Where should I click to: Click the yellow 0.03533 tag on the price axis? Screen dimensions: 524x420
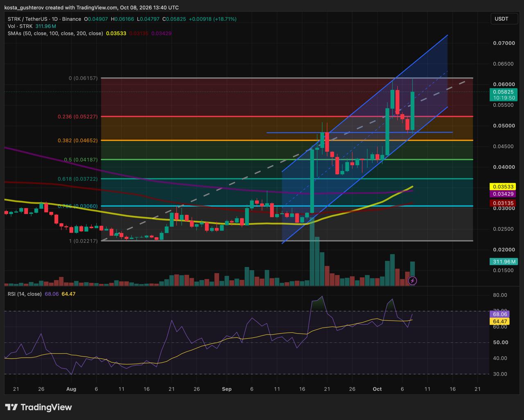[503, 187]
